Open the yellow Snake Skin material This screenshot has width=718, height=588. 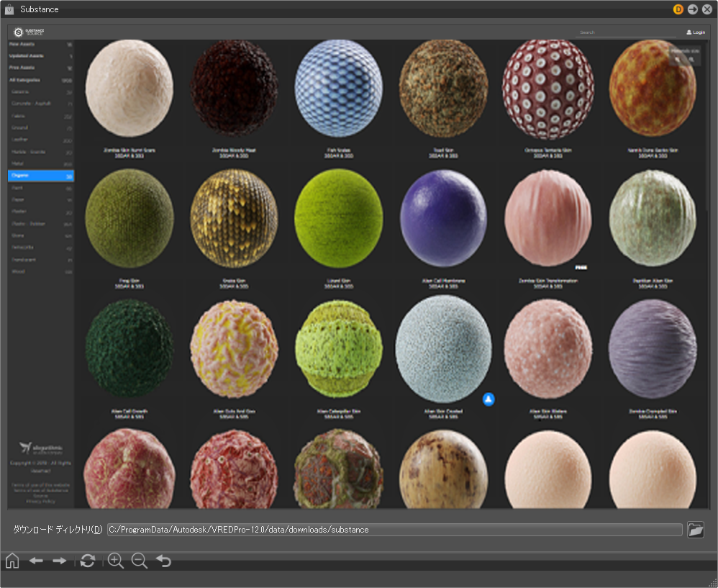[234, 219]
